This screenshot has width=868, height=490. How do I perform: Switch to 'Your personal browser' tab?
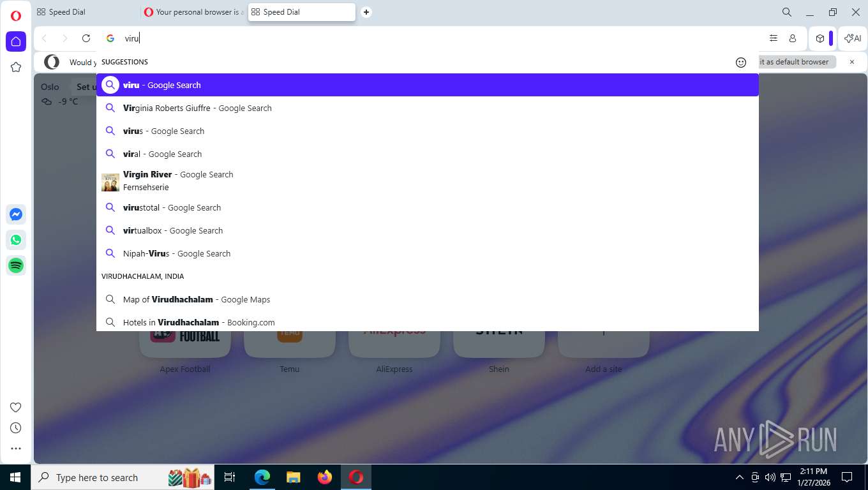coord(194,12)
